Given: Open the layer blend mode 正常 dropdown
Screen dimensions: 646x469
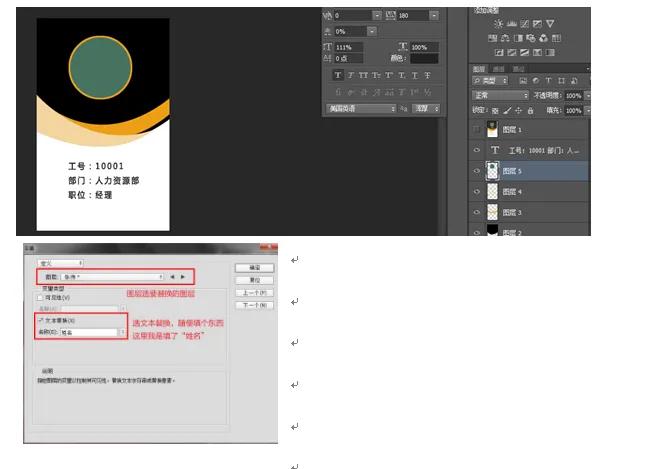Looking at the screenshot, I should click(x=499, y=95).
